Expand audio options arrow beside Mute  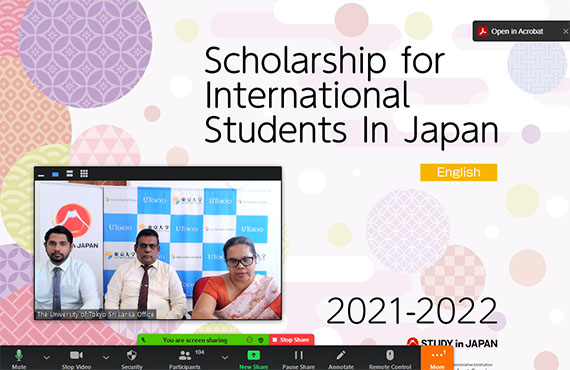47,358
